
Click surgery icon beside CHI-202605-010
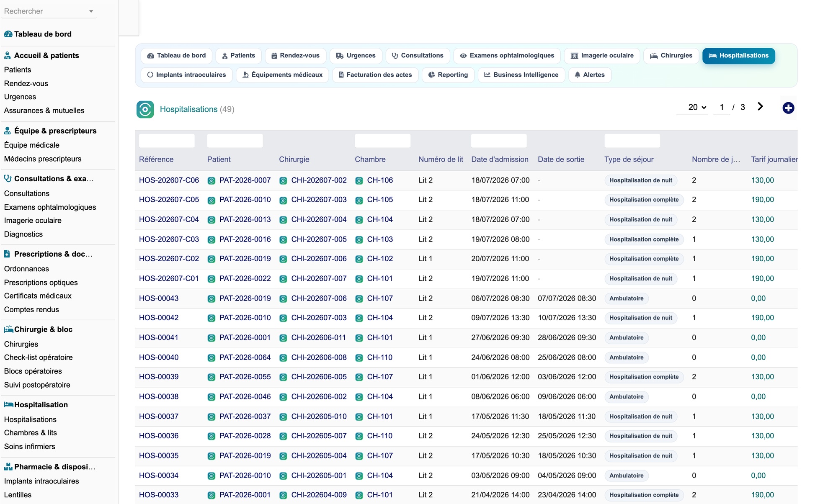tap(283, 417)
